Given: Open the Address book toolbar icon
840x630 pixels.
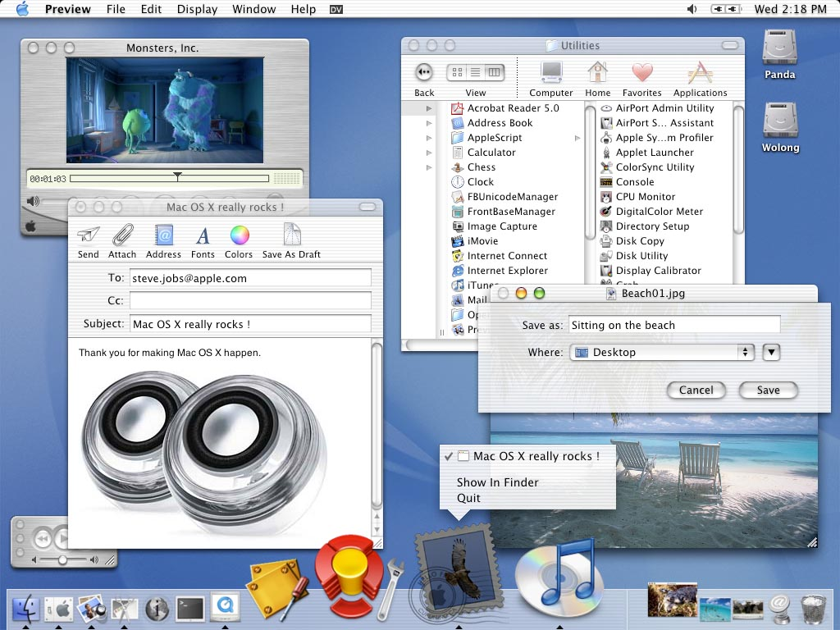Looking at the screenshot, I should pos(163,236).
